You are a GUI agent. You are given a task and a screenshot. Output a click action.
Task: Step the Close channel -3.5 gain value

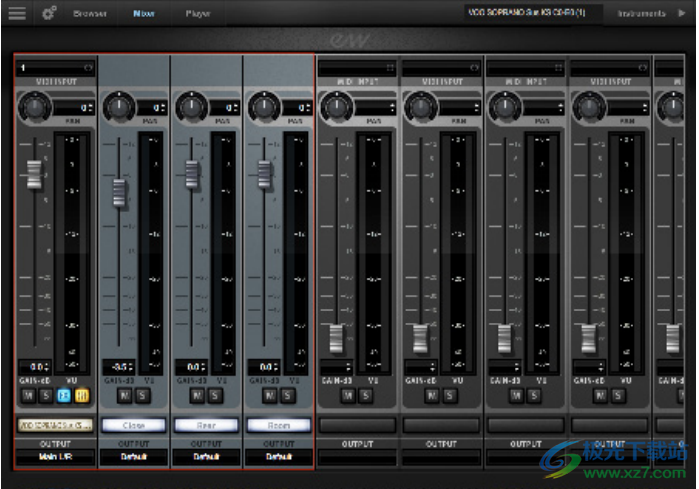(x=131, y=367)
